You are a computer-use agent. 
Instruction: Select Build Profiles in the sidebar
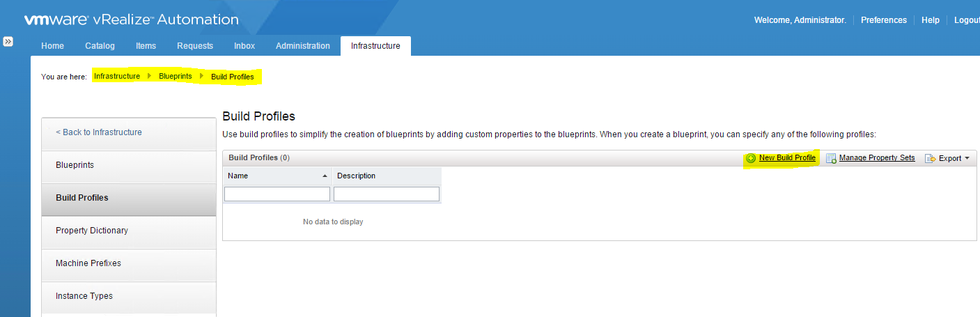point(129,198)
